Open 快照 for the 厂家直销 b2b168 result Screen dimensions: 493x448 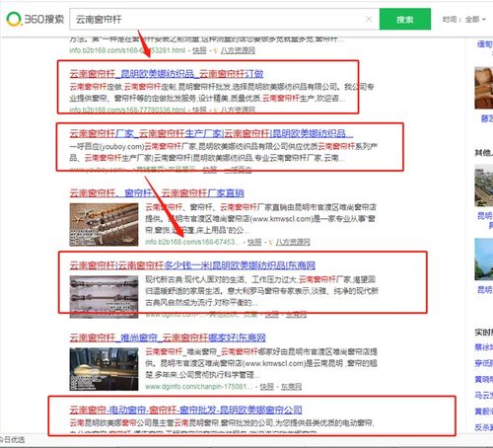tap(254, 242)
